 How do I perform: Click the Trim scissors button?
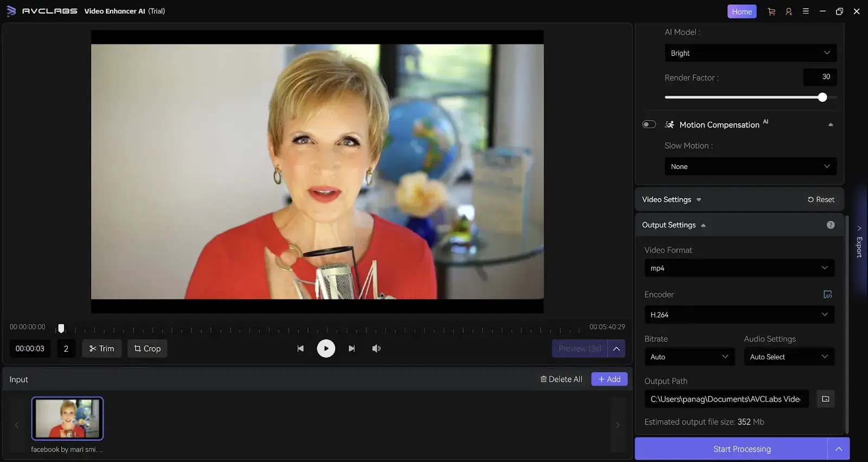(x=101, y=349)
